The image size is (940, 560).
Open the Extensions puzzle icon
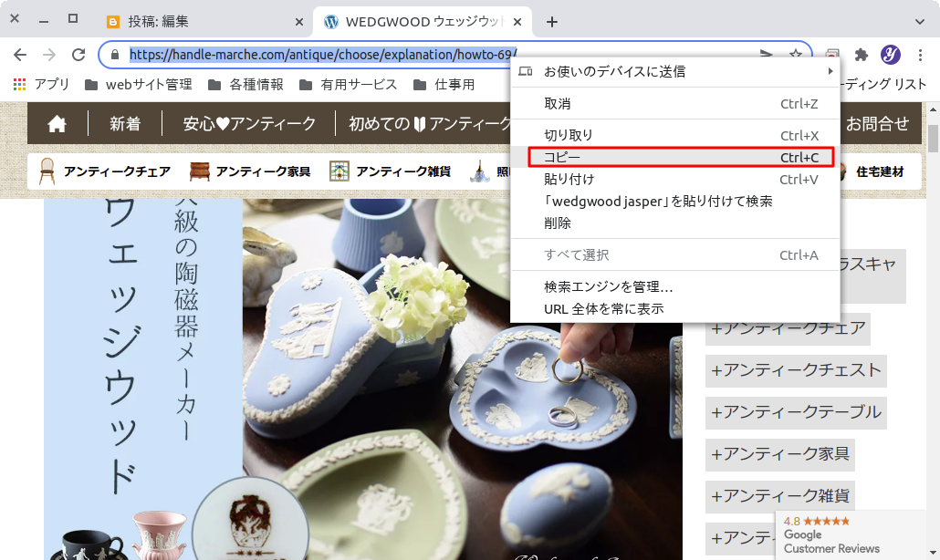pyautogui.click(x=862, y=55)
